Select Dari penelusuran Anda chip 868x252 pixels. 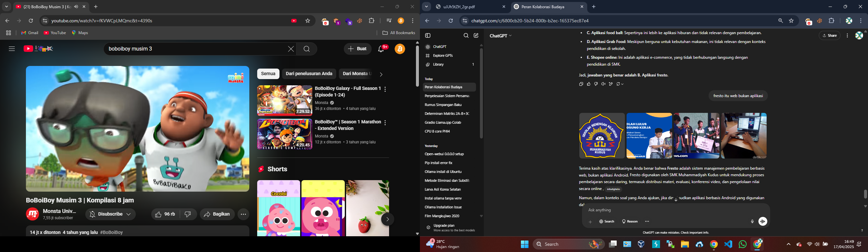pos(309,74)
